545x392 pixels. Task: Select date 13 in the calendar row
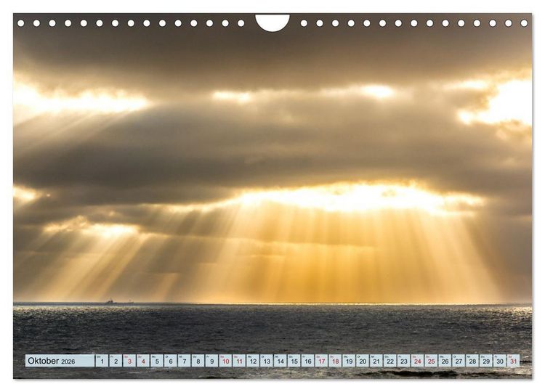(267, 361)
